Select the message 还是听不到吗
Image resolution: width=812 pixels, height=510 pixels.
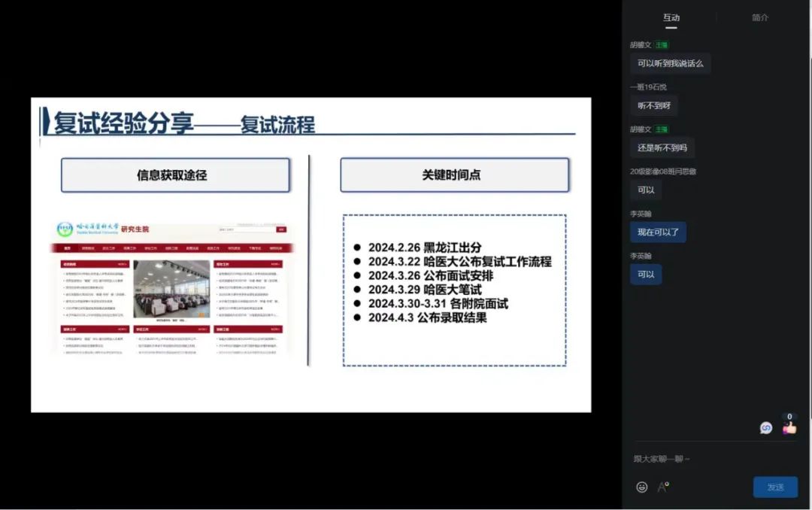pyautogui.click(x=662, y=148)
